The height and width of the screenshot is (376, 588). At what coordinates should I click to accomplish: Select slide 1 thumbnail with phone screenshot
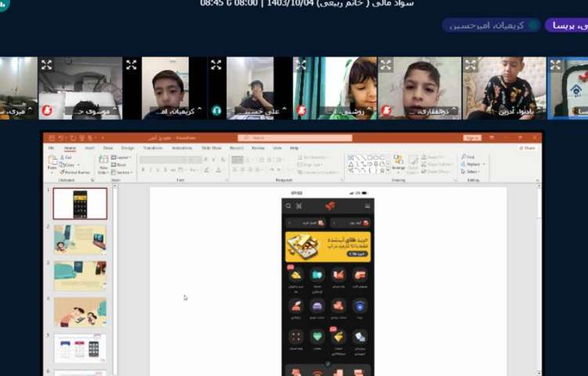click(x=80, y=204)
